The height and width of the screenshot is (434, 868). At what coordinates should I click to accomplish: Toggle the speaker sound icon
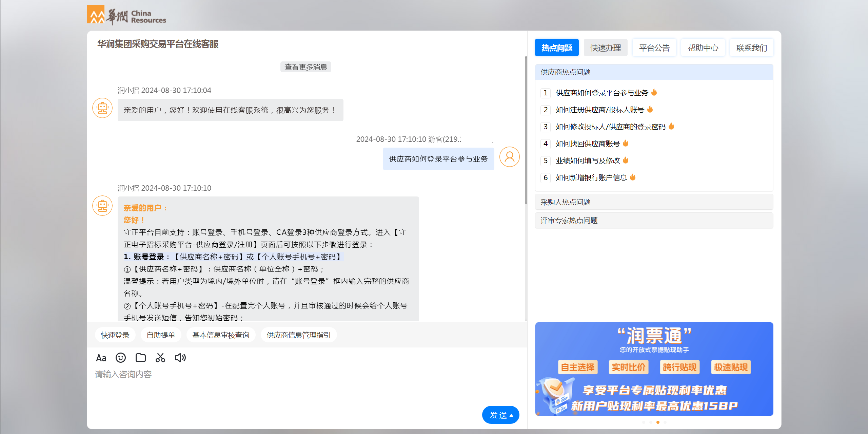(x=180, y=358)
